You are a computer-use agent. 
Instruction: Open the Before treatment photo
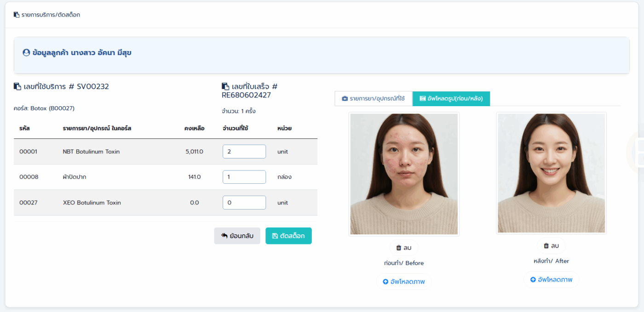pos(404,174)
